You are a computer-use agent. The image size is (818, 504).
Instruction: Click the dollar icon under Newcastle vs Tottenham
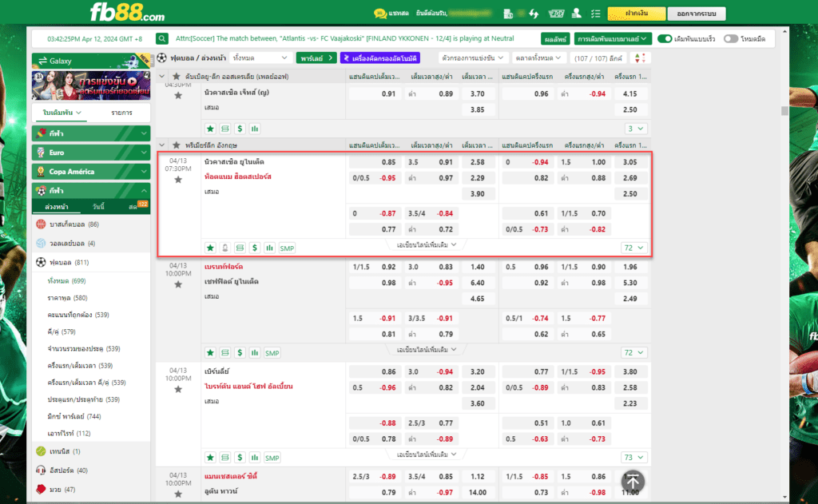[x=255, y=248]
